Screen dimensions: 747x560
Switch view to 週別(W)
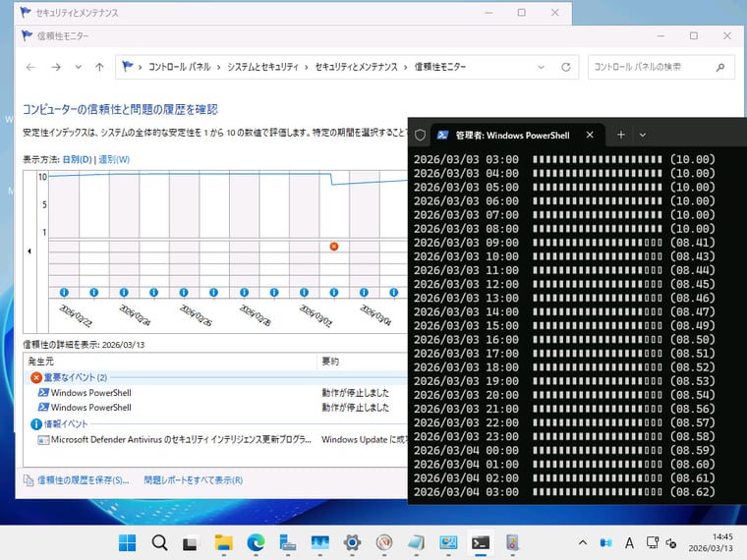pos(114,159)
